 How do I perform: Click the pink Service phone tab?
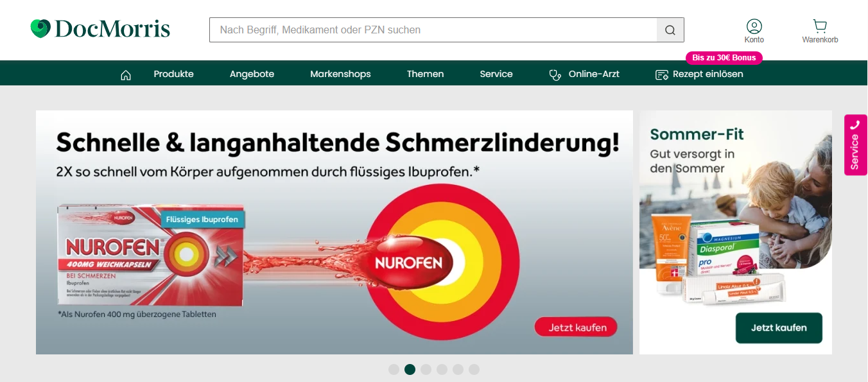pos(855,144)
